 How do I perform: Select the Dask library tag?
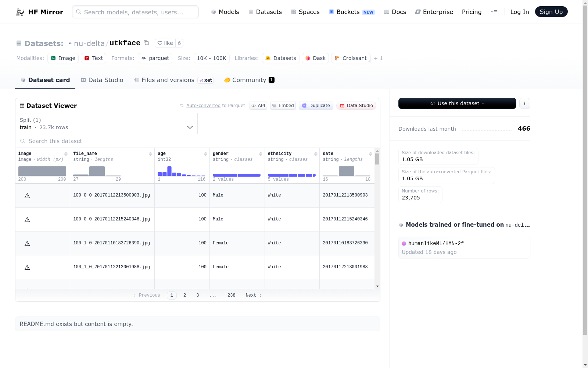click(x=315, y=58)
